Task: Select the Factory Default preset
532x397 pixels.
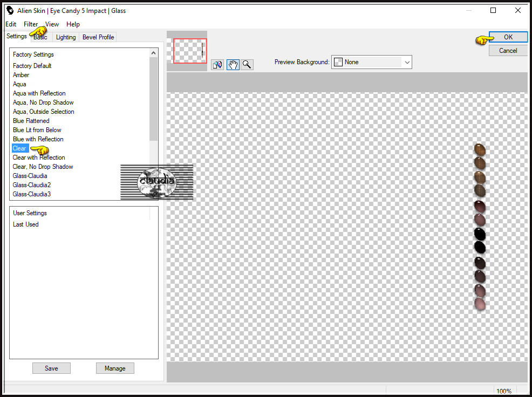Action: [x=32, y=66]
